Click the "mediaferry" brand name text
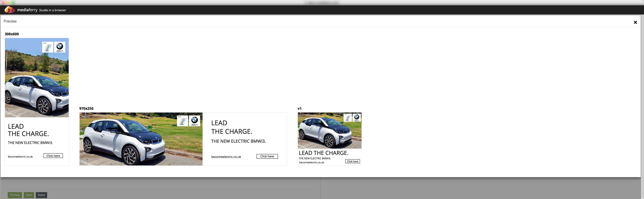The width and height of the screenshot is (644, 199). coord(27,10)
